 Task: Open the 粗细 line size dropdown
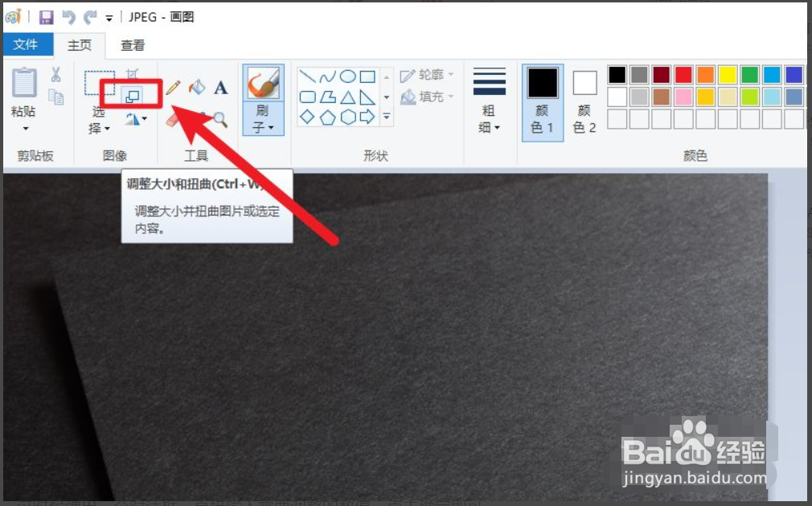[490, 100]
